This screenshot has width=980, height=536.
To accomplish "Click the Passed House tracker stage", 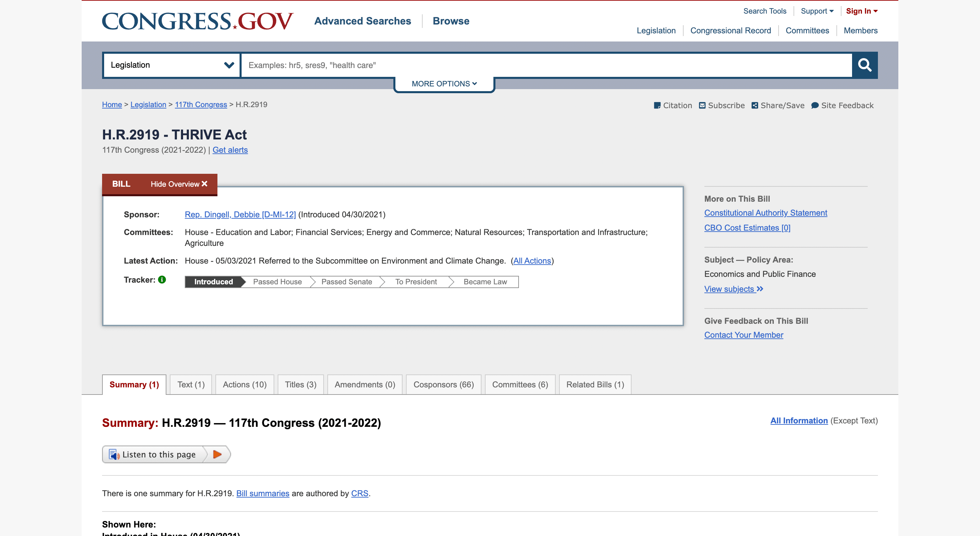I will tap(277, 282).
